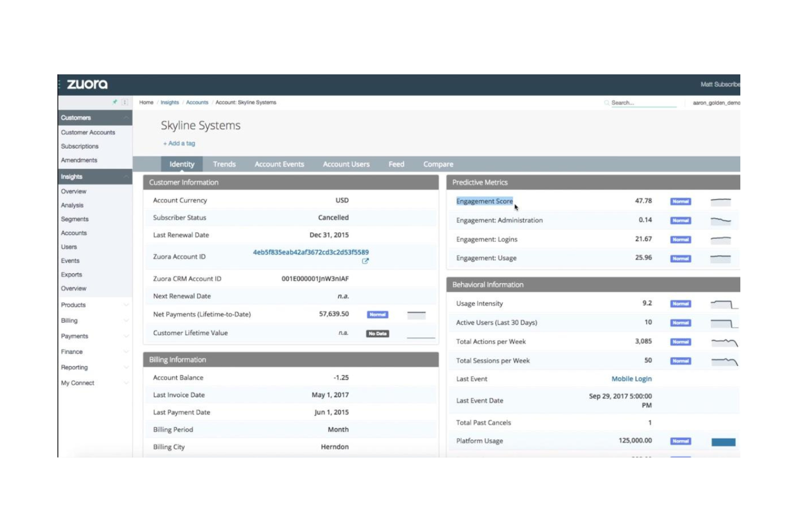
Task: Click the Zuora logo
Action: (x=87, y=84)
